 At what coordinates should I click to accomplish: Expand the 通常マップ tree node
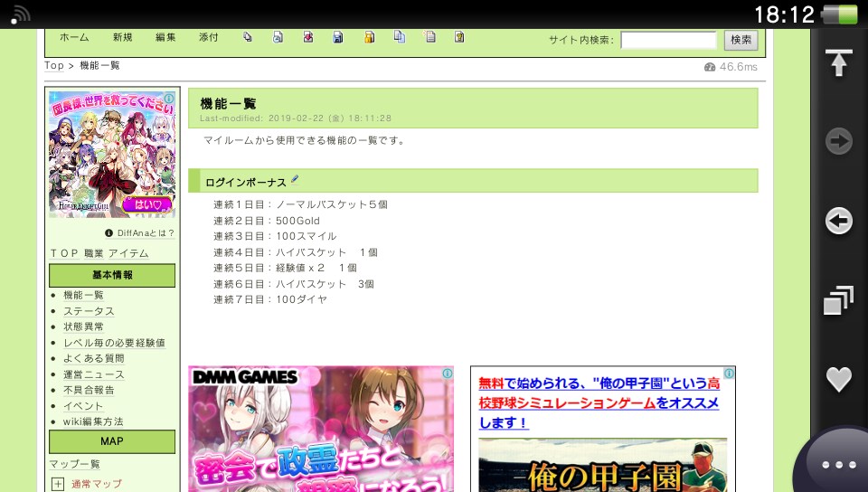pos(58,484)
